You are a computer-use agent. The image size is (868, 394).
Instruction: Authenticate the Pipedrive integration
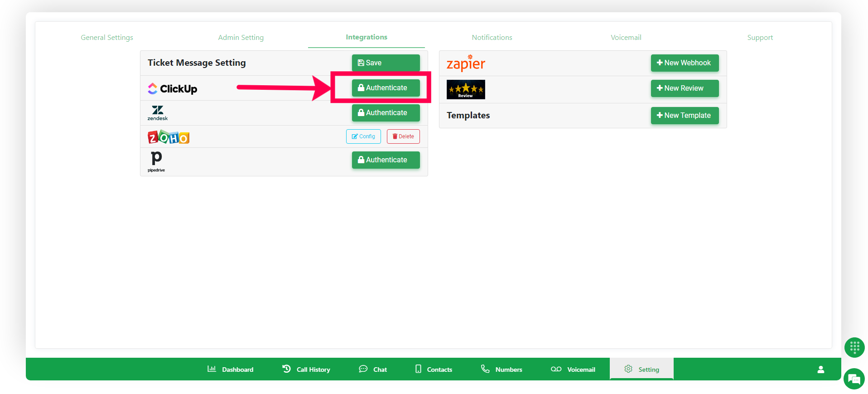click(386, 160)
